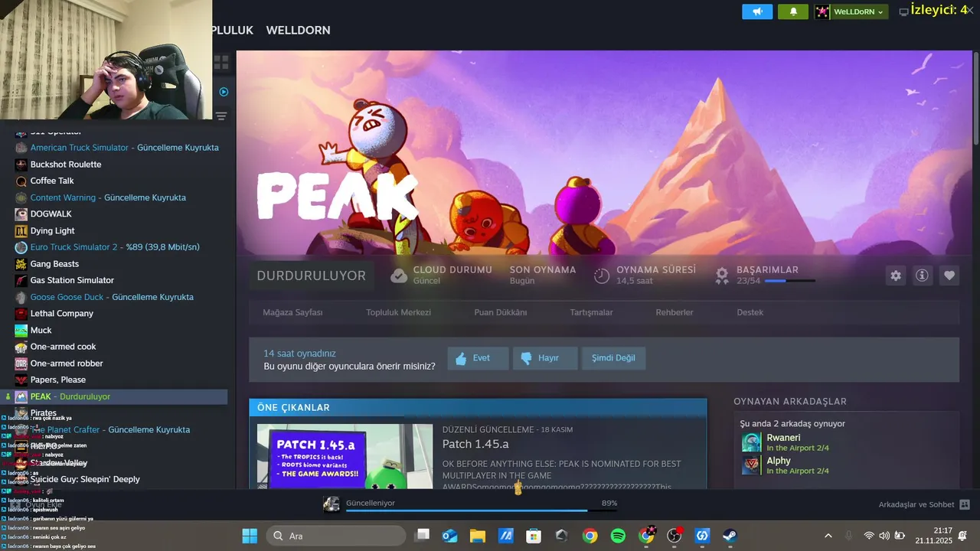Click the Buckshot Roulette game icon
Screen dimensions: 980x551
(x=21, y=165)
